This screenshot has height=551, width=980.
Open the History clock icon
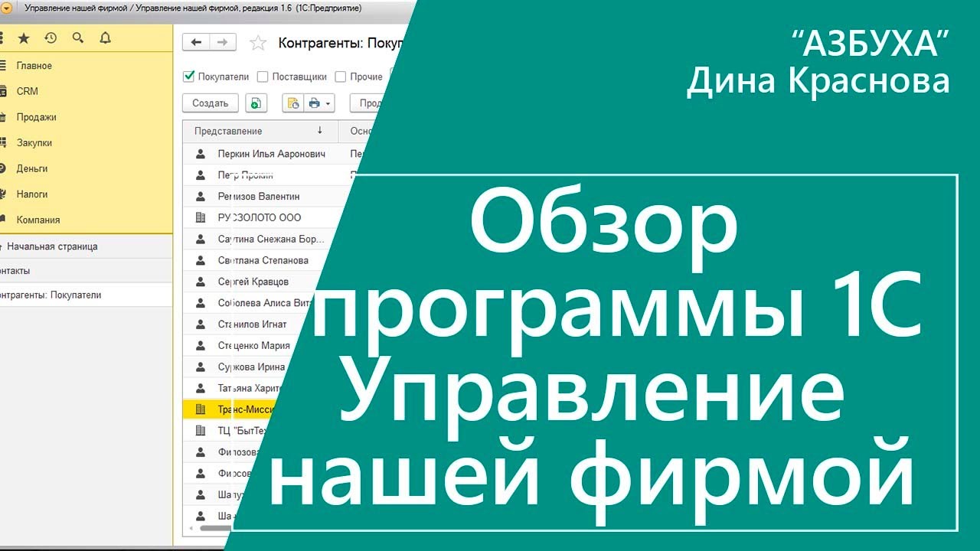pos(51,38)
